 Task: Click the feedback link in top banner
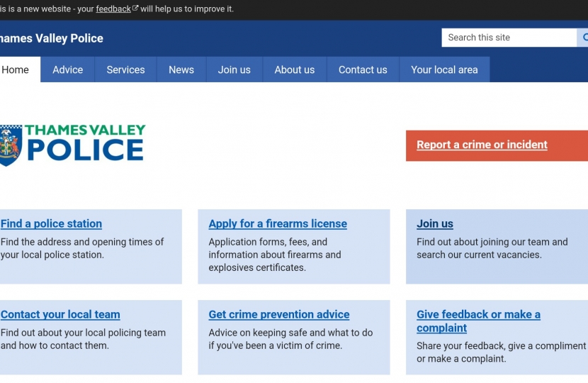(113, 9)
